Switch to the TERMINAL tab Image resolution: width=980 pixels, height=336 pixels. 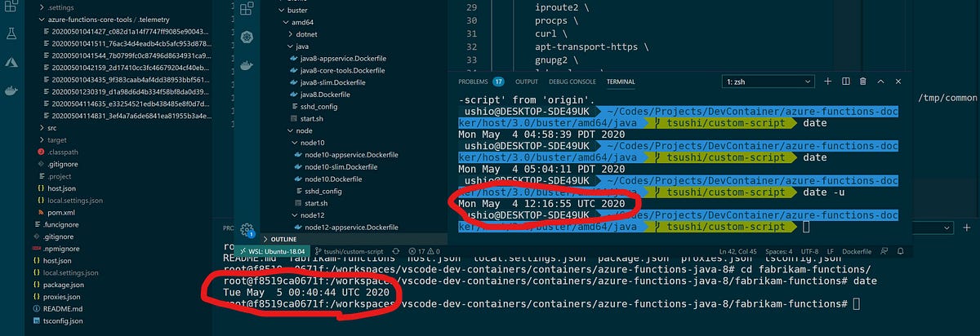click(x=621, y=82)
